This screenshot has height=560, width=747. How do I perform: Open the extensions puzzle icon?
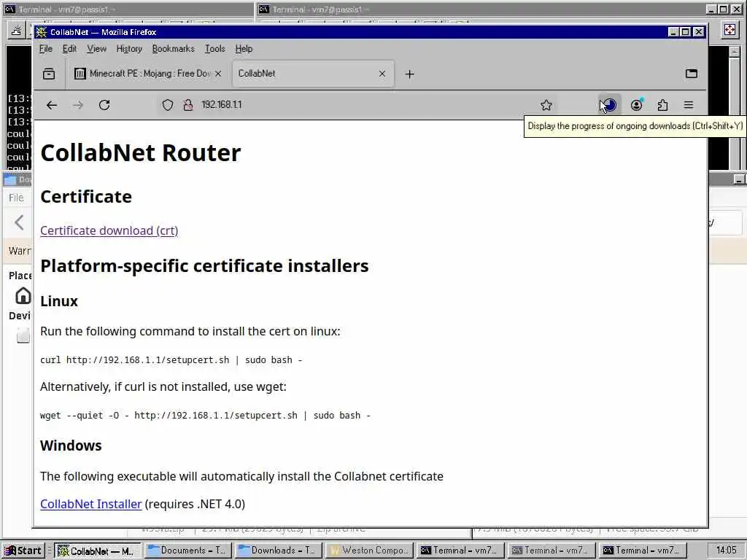point(662,105)
